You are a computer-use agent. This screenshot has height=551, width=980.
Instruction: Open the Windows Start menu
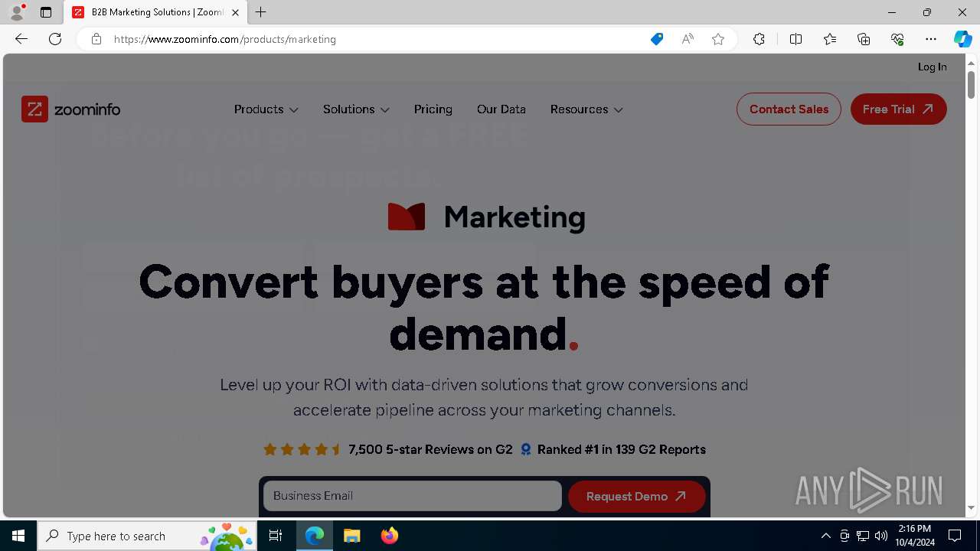click(18, 536)
